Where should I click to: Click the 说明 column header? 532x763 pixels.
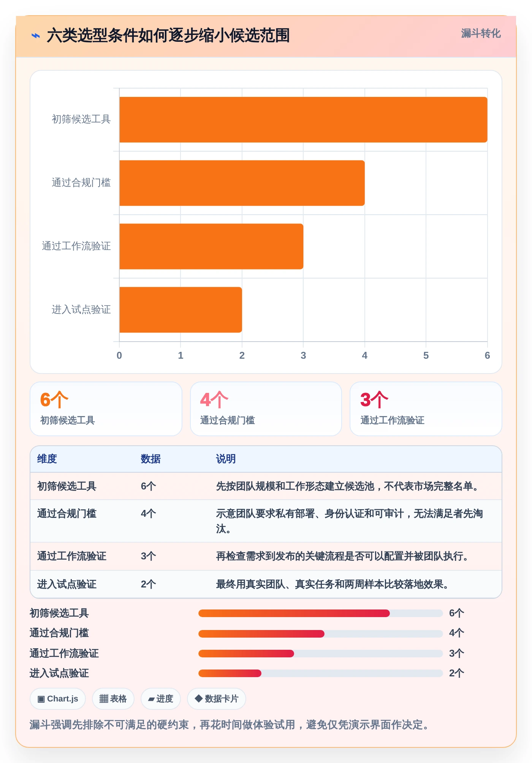coord(226,459)
